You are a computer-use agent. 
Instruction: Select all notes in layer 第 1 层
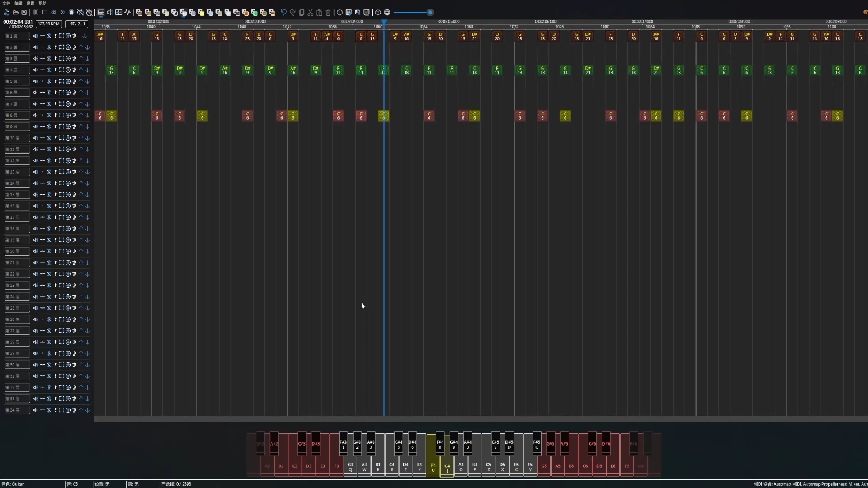click(61, 36)
